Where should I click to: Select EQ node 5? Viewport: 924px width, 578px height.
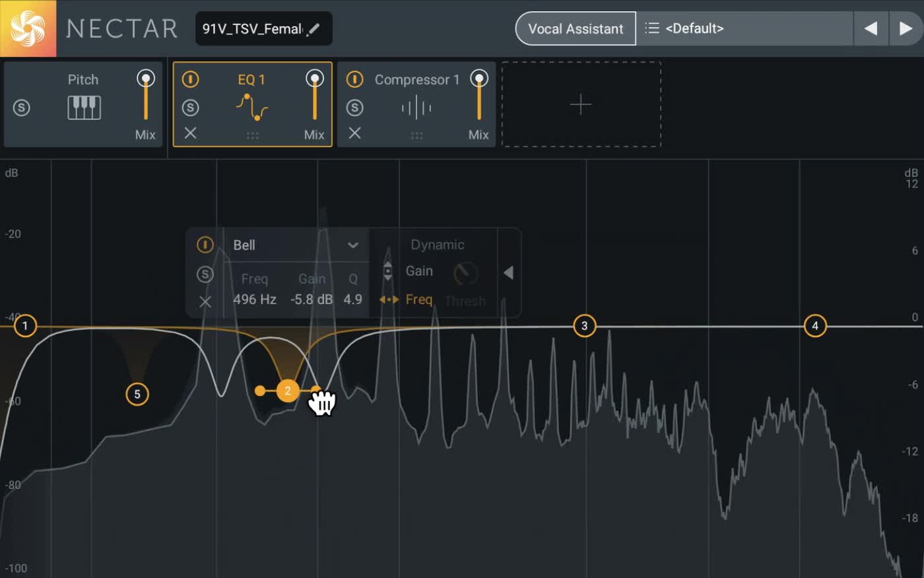(137, 395)
